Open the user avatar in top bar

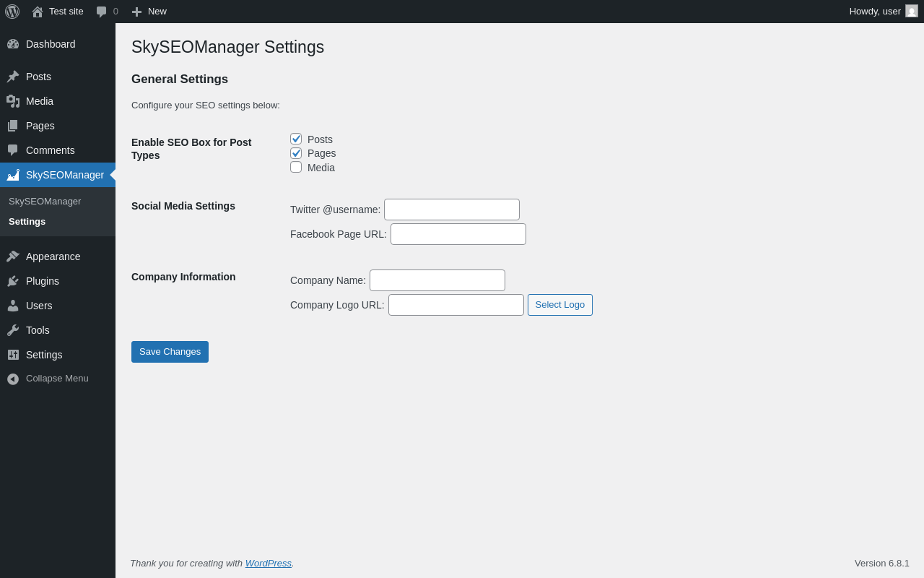tap(912, 11)
